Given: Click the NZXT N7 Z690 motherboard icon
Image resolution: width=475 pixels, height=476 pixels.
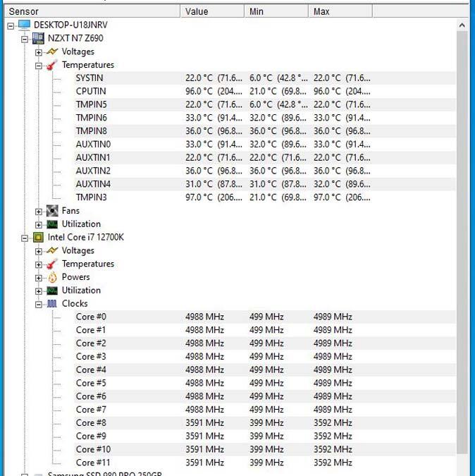Looking at the screenshot, I should tap(38, 38).
